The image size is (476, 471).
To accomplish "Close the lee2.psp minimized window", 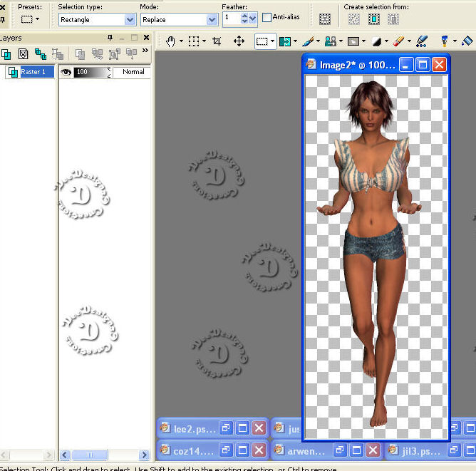I will pyautogui.click(x=259, y=428).
